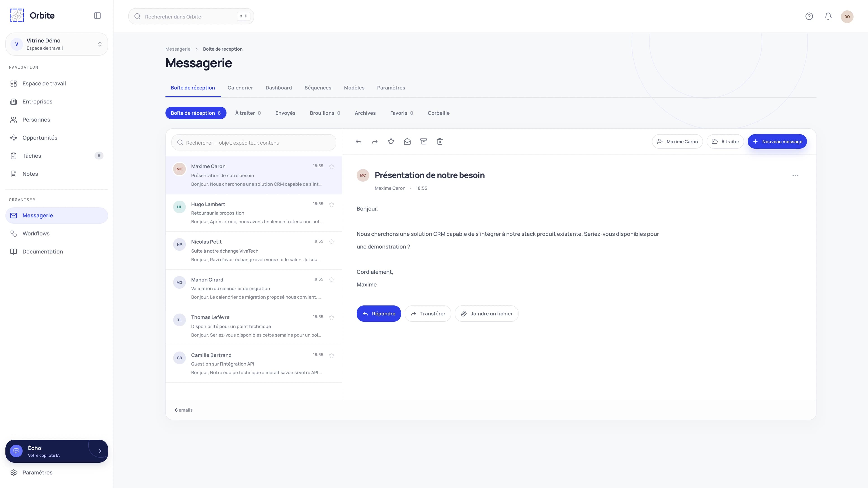The width and height of the screenshot is (868, 488).
Task: Open Thomas Lefèvre's email
Action: point(254,326)
